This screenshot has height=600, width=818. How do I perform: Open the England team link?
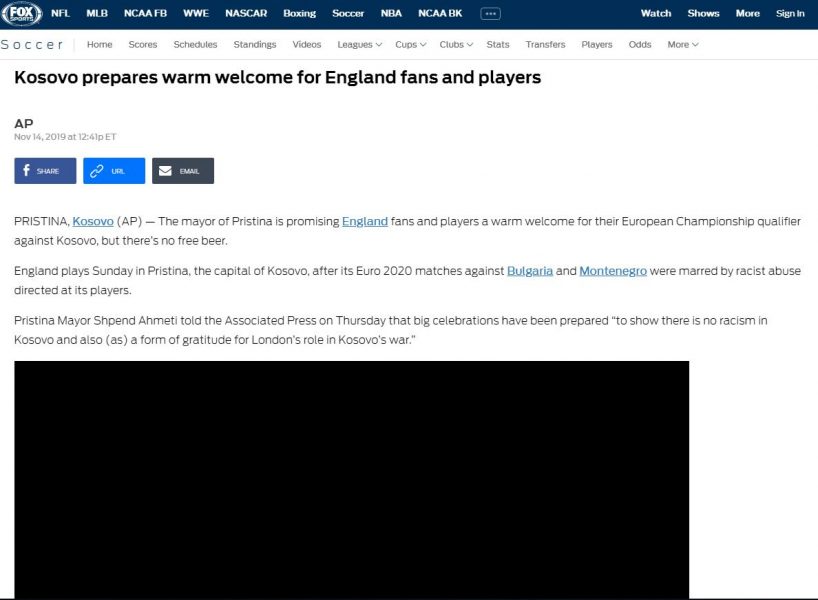coord(365,221)
